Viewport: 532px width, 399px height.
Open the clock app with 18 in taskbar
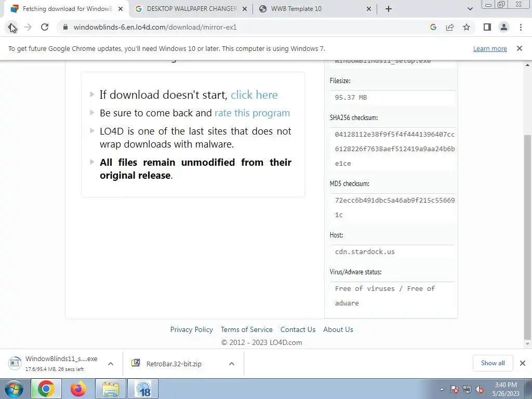[143, 389]
